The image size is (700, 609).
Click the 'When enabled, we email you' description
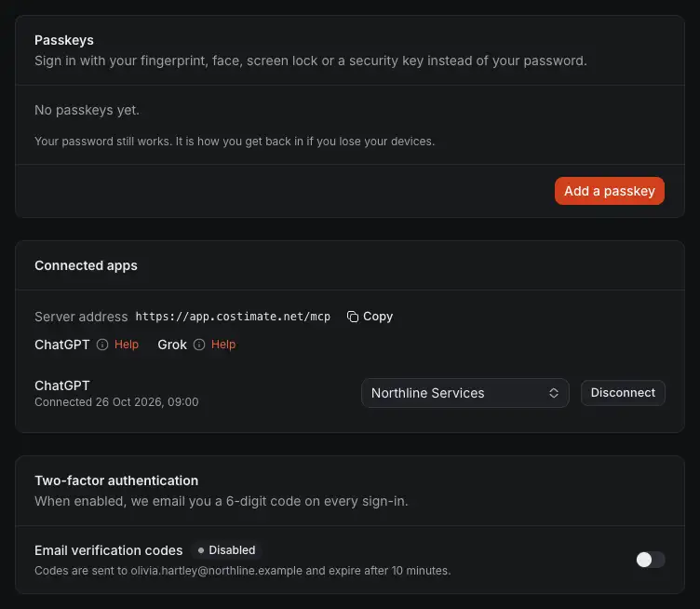pos(222,501)
